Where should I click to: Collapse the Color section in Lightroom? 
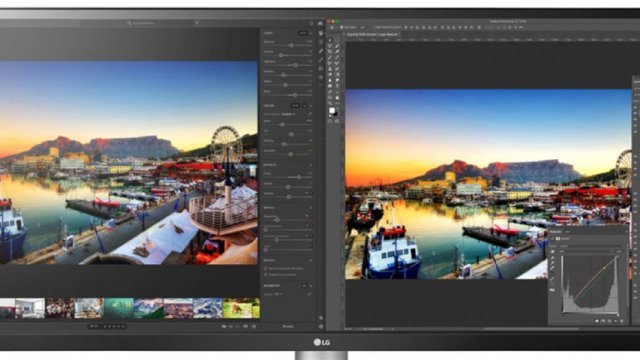(x=311, y=106)
